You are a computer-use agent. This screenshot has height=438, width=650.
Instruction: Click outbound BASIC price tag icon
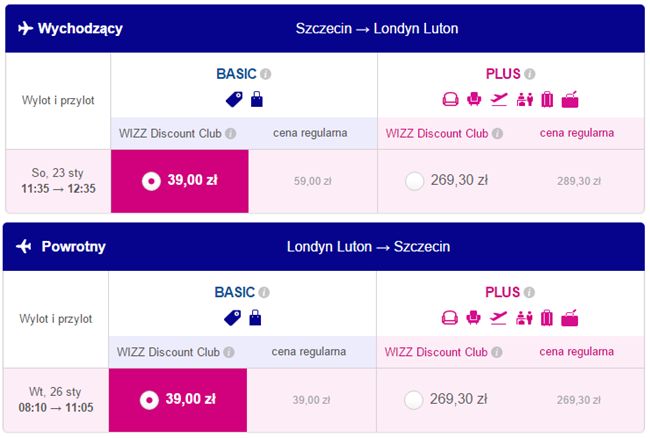[234, 99]
